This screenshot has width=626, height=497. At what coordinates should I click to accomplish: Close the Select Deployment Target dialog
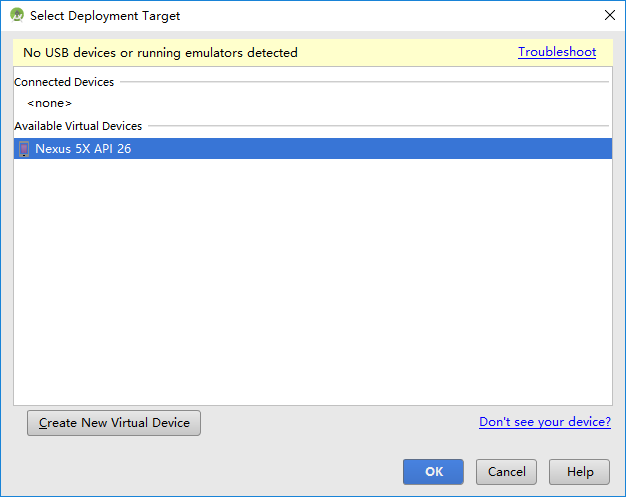[610, 15]
